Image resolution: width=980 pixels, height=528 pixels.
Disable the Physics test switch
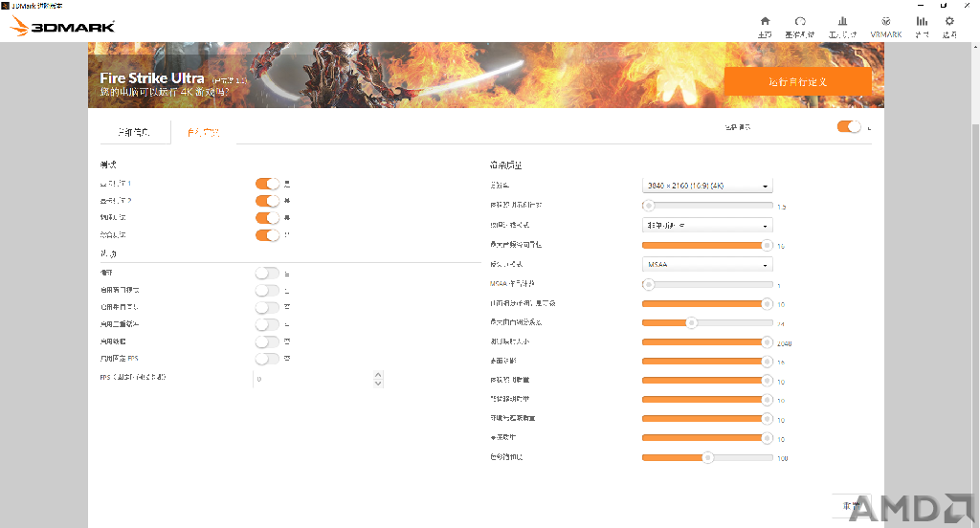(x=268, y=217)
